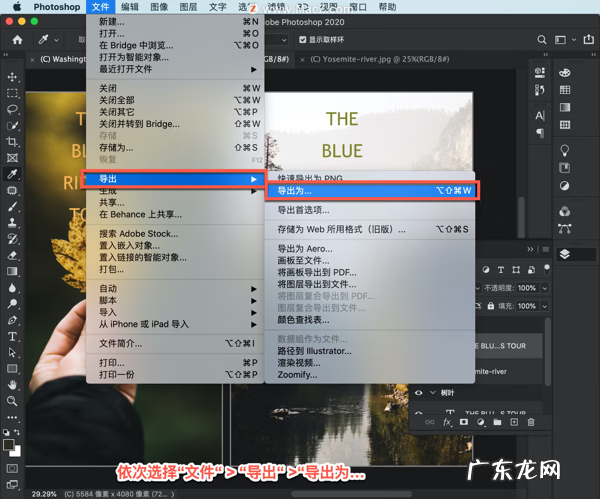This screenshot has height=499, width=600.
Task: Select the Zoom tool
Action: (12, 401)
